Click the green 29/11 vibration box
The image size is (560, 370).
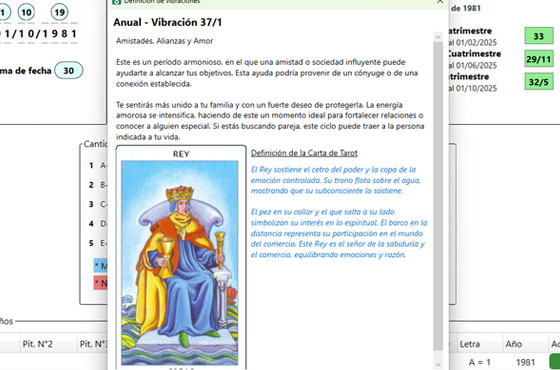(x=539, y=59)
